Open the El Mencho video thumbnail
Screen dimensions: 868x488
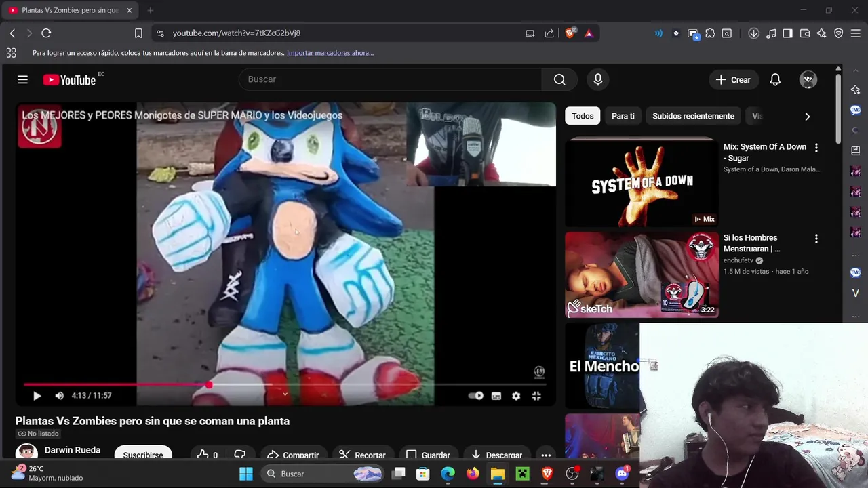point(602,366)
